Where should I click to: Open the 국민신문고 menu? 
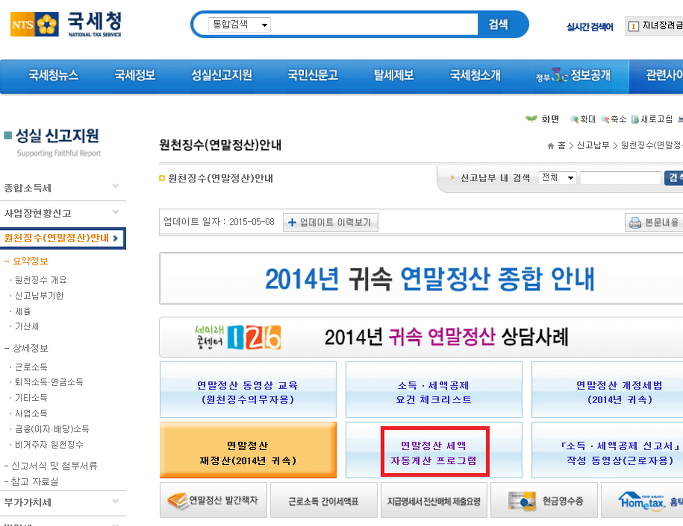tap(313, 75)
